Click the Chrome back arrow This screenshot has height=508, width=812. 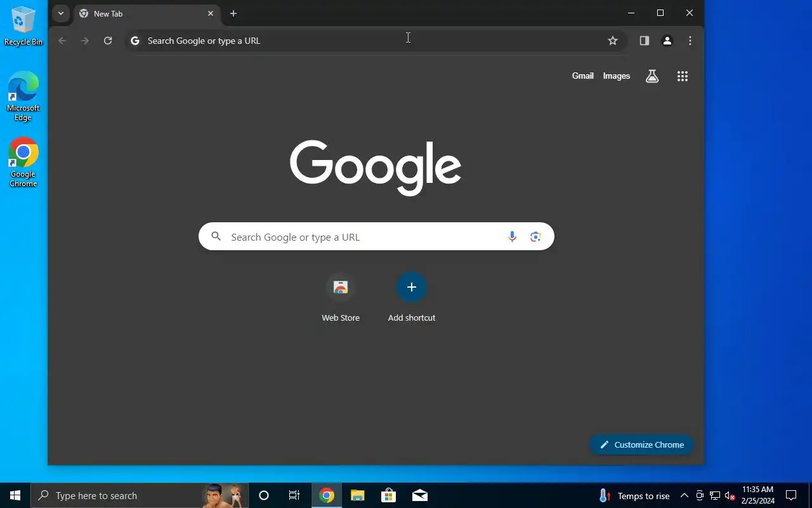62,41
